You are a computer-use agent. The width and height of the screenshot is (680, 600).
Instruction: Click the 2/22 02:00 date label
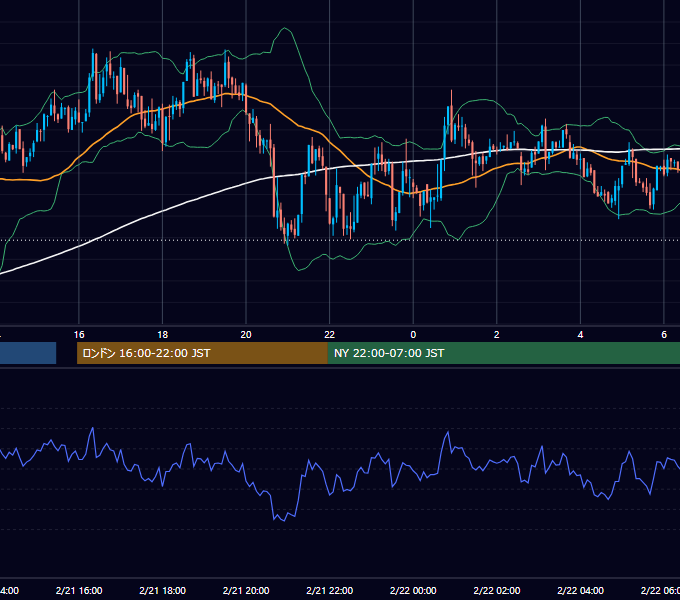(x=497, y=590)
